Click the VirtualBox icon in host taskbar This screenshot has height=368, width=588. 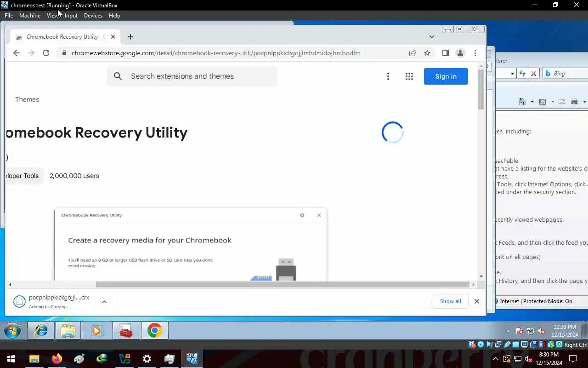click(x=192, y=359)
